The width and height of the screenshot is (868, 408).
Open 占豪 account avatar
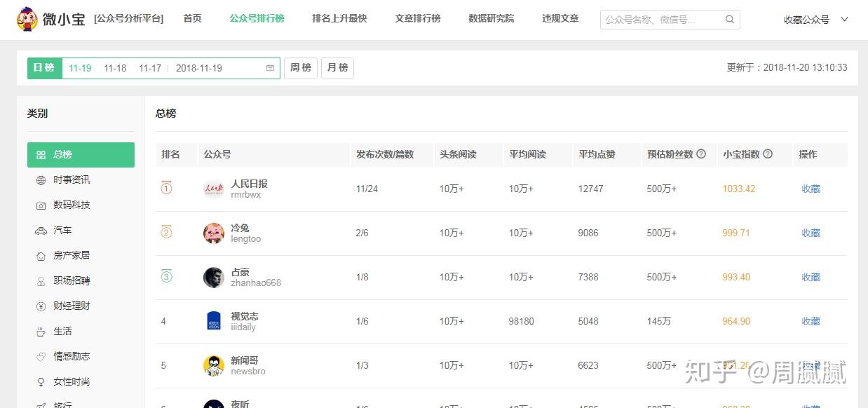[214, 278]
